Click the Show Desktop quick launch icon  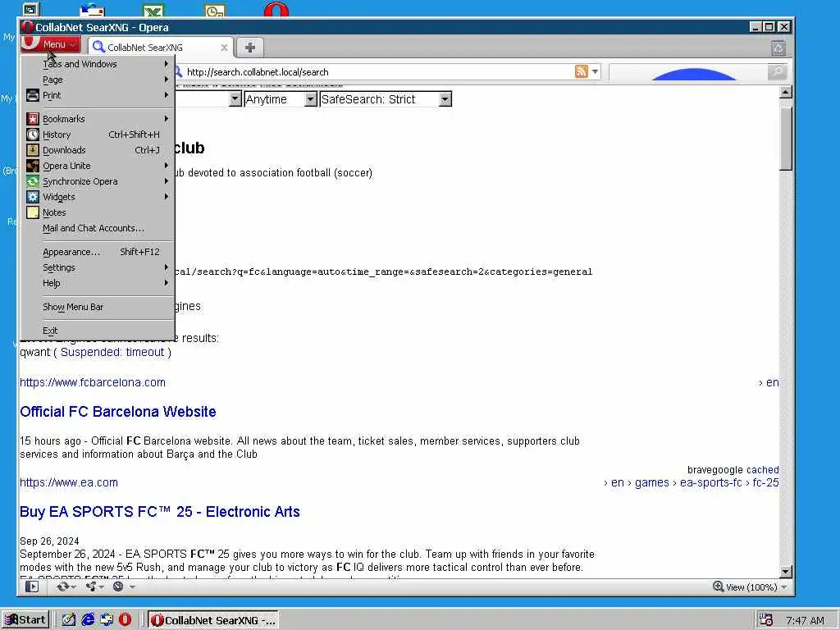(x=69, y=620)
